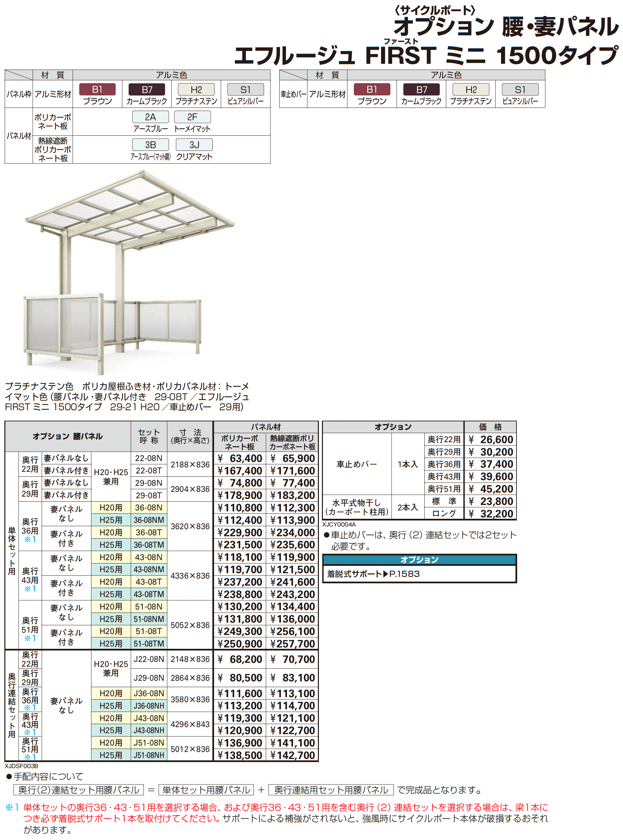Click the dimension cell 4336×836
Screen dimensions: 623x840
(x=190, y=576)
